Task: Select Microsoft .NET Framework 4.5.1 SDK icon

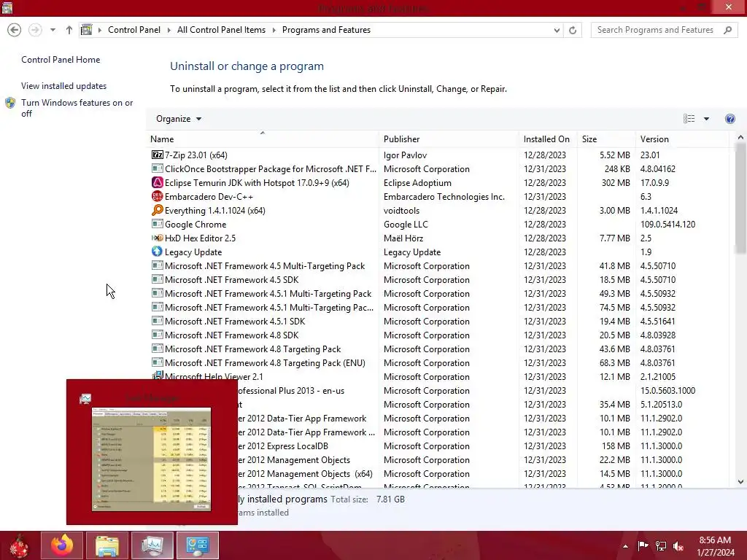Action: (x=158, y=321)
